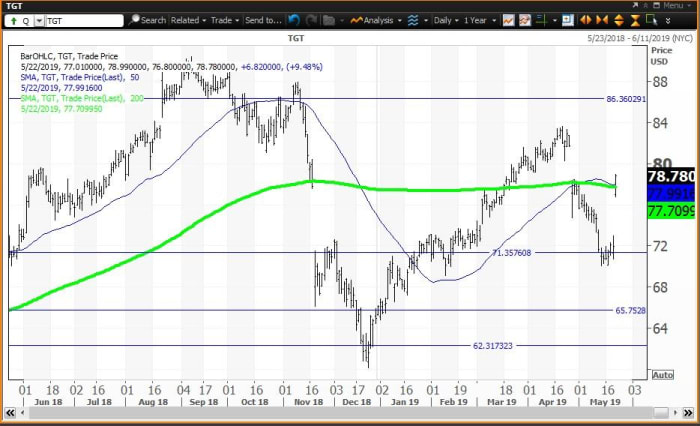Open the Trade menu
The height and width of the screenshot is (426, 700).
tap(225, 20)
